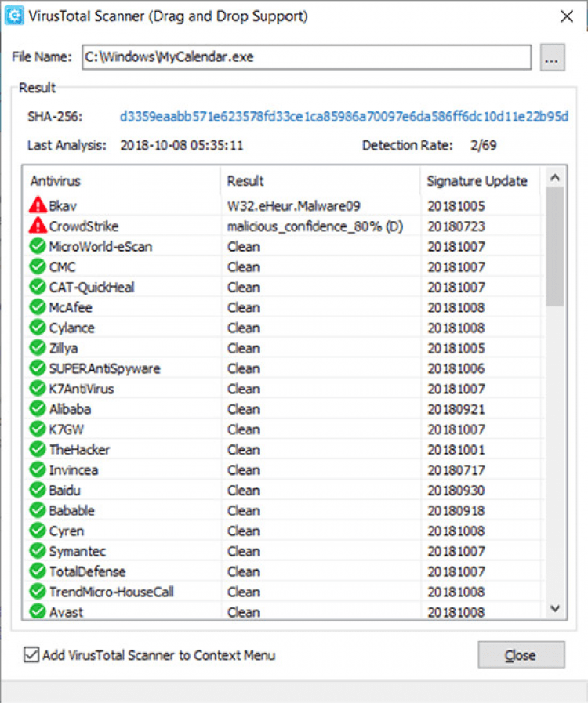
Task: Click the results list scrollbar thumb
Action: pos(555,247)
